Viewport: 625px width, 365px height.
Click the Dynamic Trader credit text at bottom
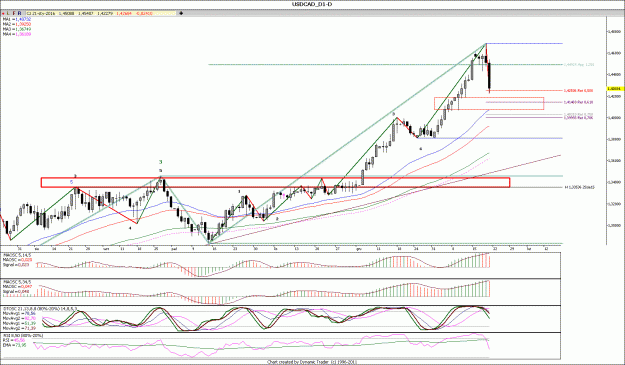(x=312, y=362)
